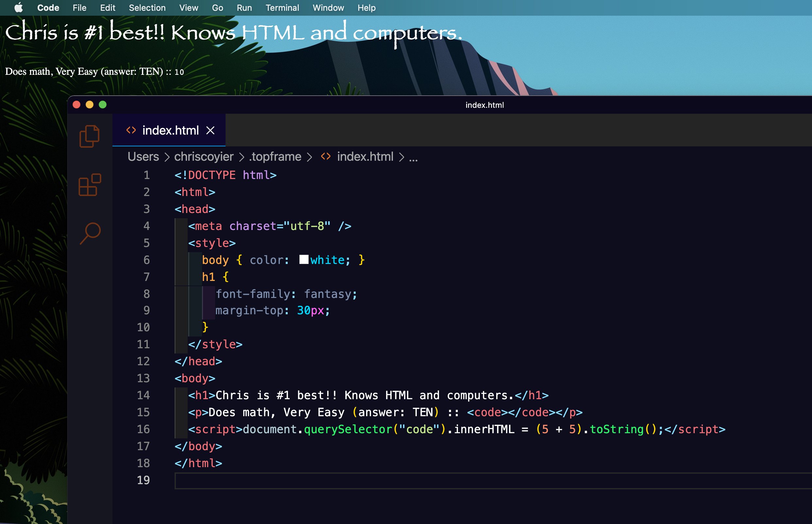Click the rendered 'Chris is #1 best!!' heading
Screen dimensions: 812x524
click(x=233, y=33)
